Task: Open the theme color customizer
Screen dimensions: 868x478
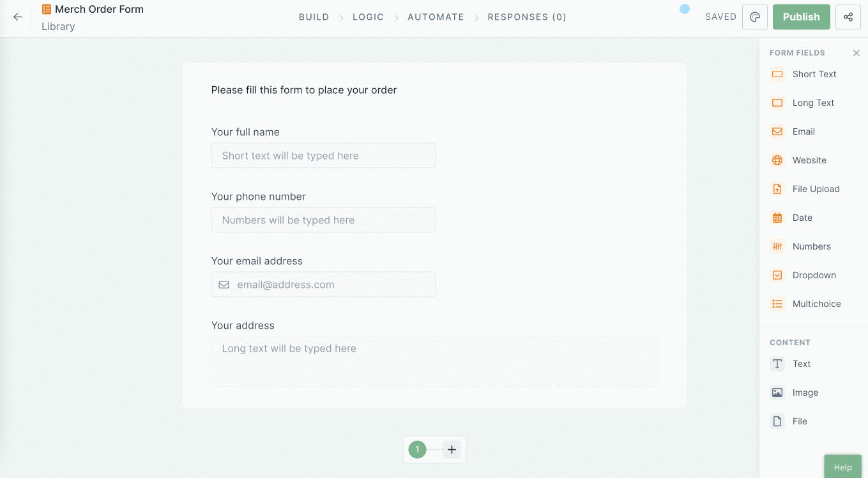Action: pyautogui.click(x=754, y=17)
